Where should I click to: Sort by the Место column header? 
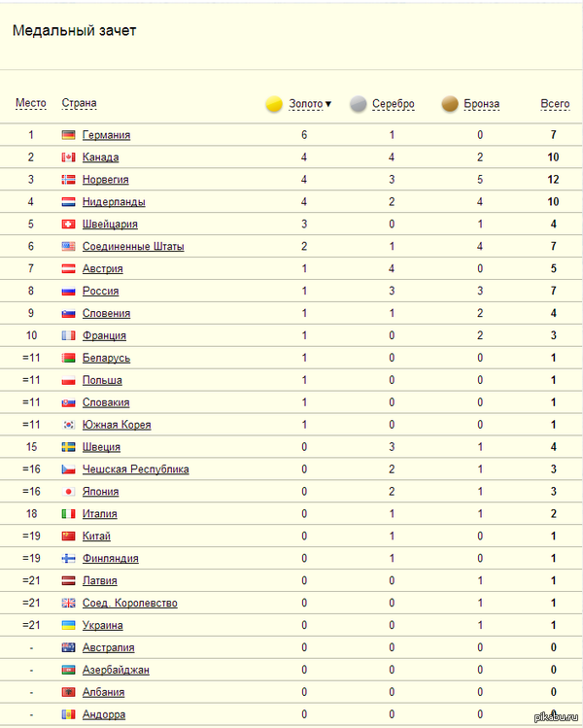(x=31, y=103)
